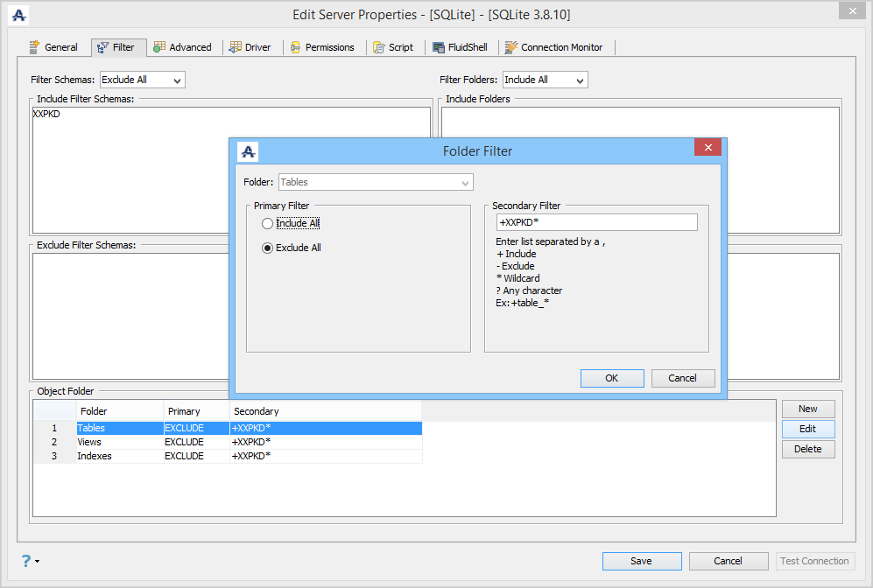
Task: Select the Tables row in Object Folder
Action: click(x=228, y=428)
